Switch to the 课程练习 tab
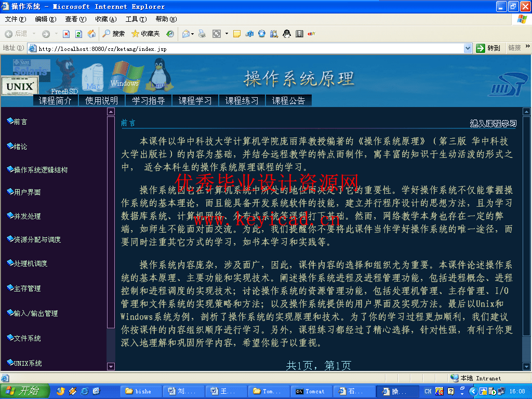 (242, 100)
